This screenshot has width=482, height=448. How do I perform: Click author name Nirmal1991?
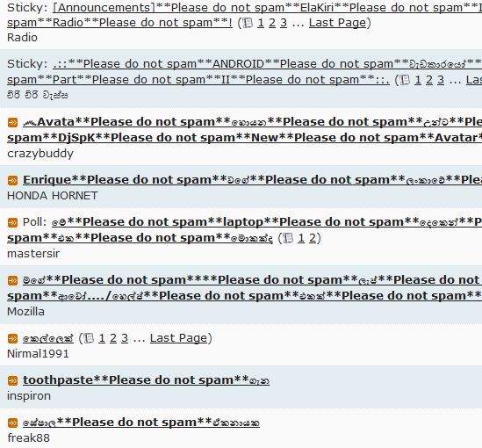[x=38, y=354]
